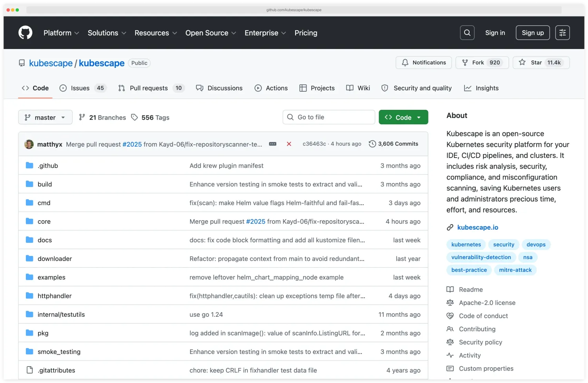Viewport: 588px width, 383px height.
Task: Click the link icon beside kubescape.io
Action: 450,227
